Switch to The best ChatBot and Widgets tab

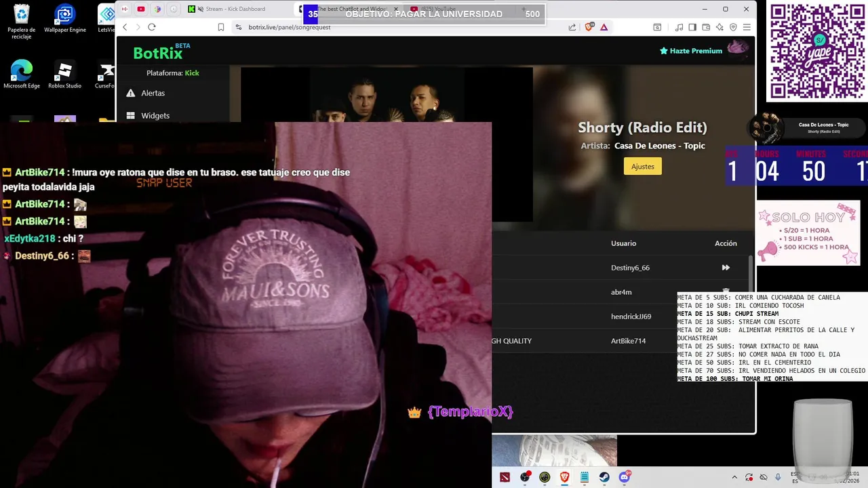[349, 9]
